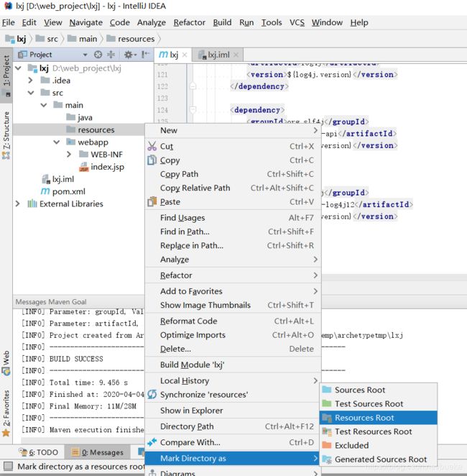467x476 pixels.
Task: Expand the .idea folder
Action: (31, 81)
